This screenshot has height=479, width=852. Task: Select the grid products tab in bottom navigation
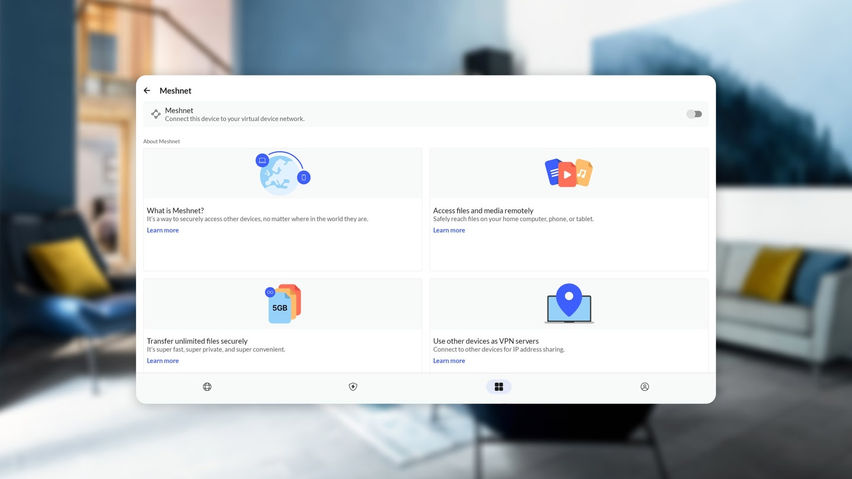tap(499, 387)
